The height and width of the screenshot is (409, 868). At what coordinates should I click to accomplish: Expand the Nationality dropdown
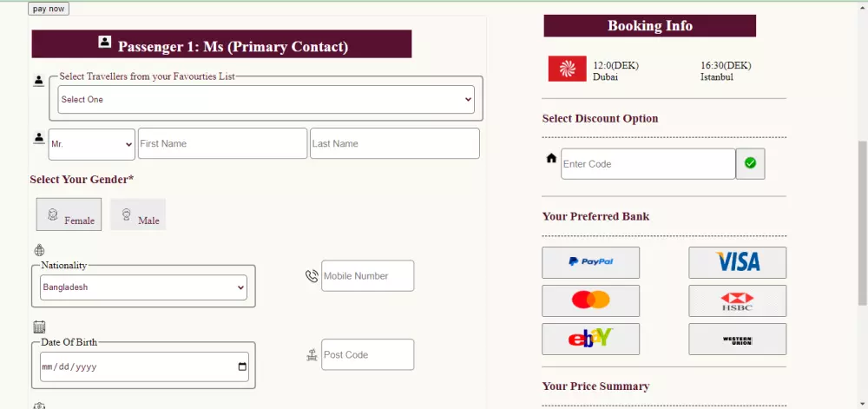tap(143, 287)
